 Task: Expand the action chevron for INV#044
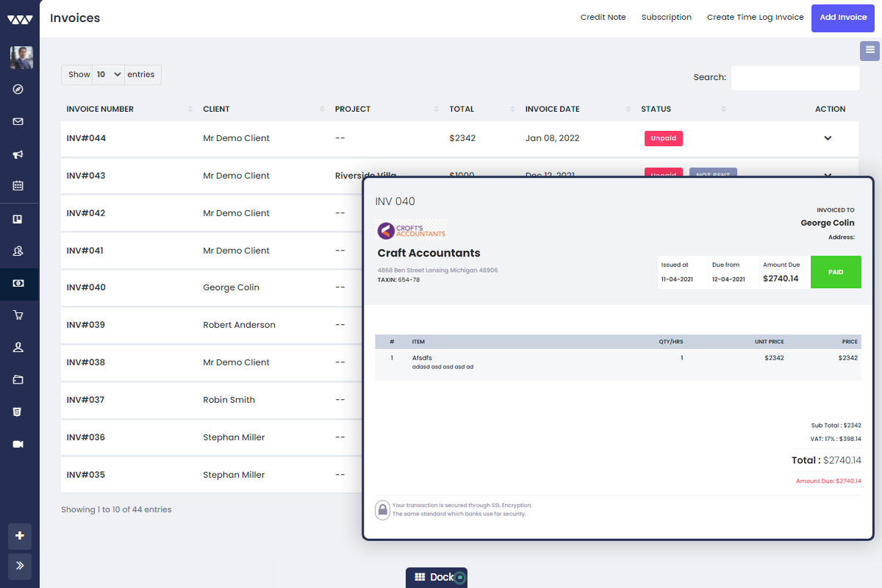(828, 138)
